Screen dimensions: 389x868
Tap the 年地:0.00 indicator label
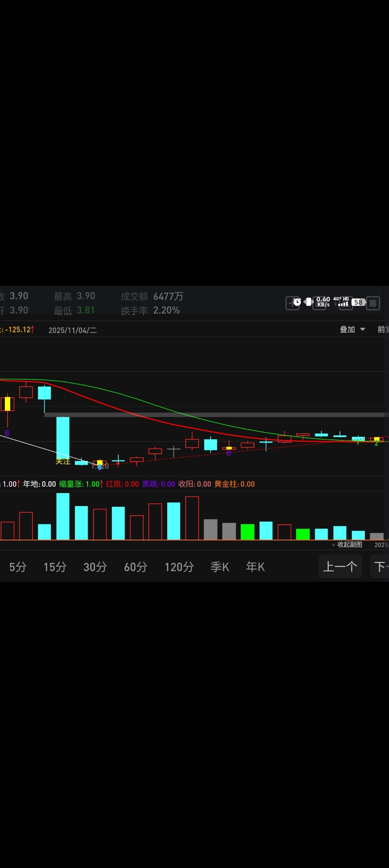coord(40,484)
